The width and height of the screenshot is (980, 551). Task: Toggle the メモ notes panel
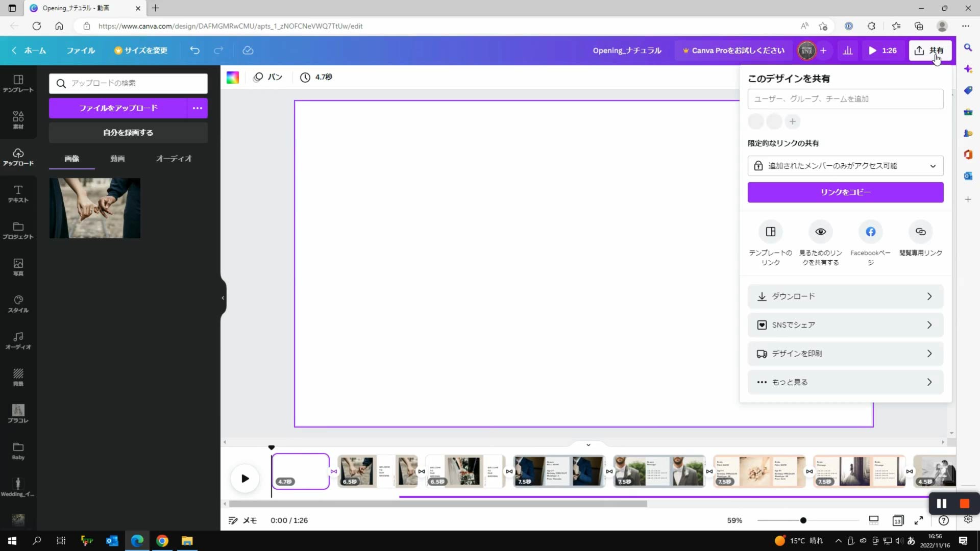coord(242,520)
